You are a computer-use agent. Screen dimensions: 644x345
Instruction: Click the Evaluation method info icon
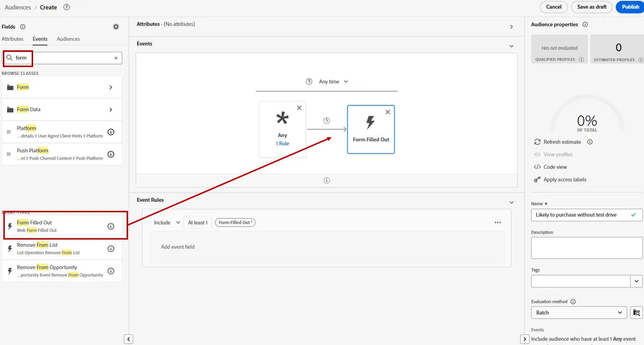pos(573,302)
